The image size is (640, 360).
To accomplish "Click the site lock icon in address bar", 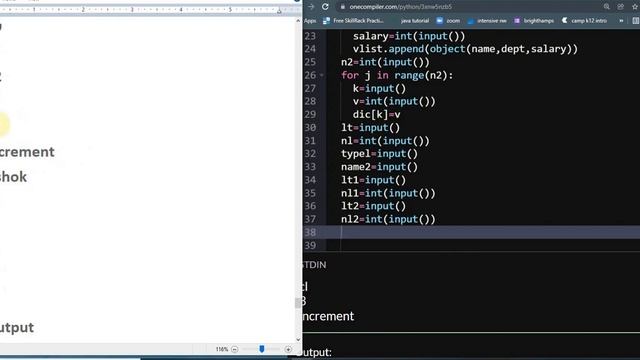I will (343, 7).
